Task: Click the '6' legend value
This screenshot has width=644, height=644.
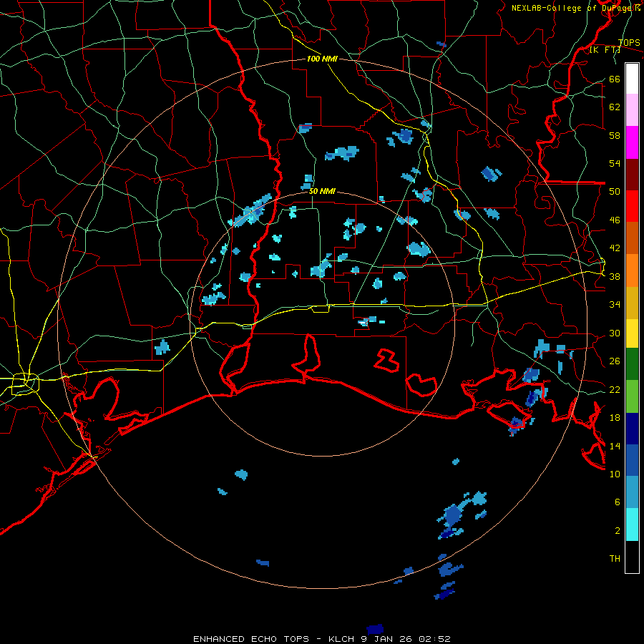Action: pyautogui.click(x=618, y=502)
